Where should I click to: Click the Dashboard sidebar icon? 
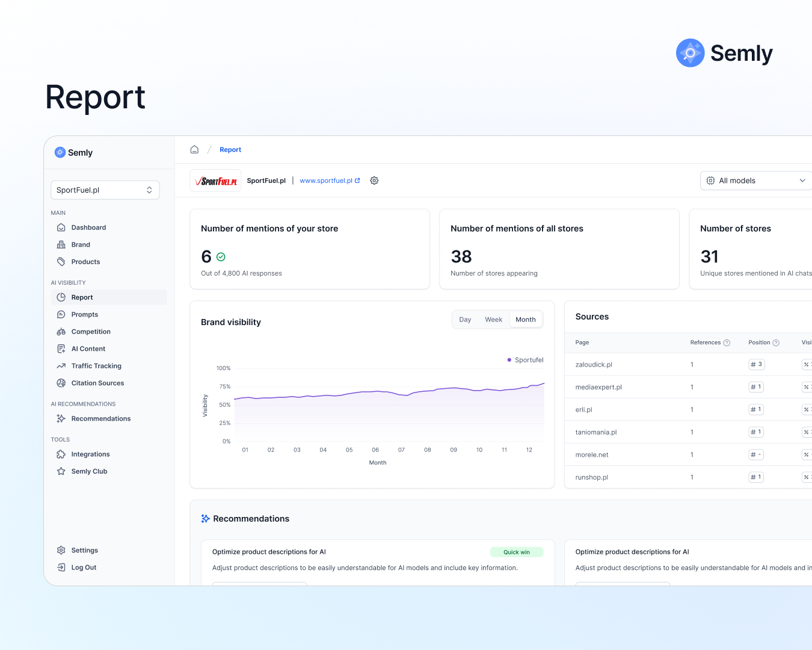(61, 227)
